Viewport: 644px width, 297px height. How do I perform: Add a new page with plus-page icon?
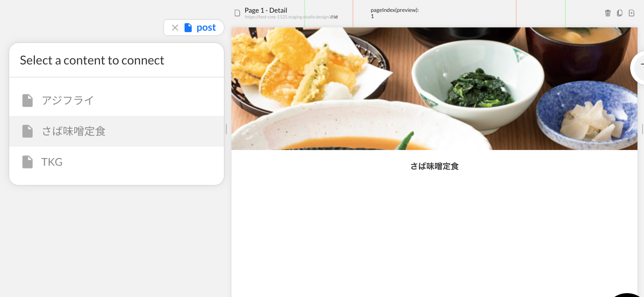[x=631, y=13]
